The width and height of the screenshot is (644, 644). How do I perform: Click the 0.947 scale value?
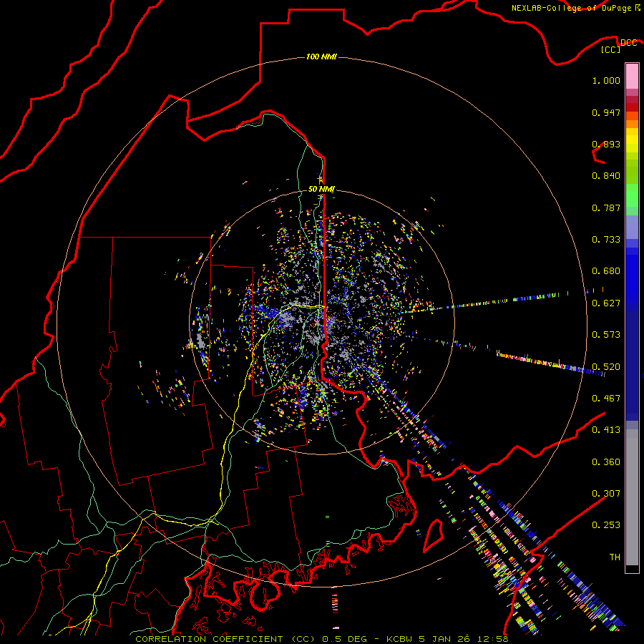606,112
